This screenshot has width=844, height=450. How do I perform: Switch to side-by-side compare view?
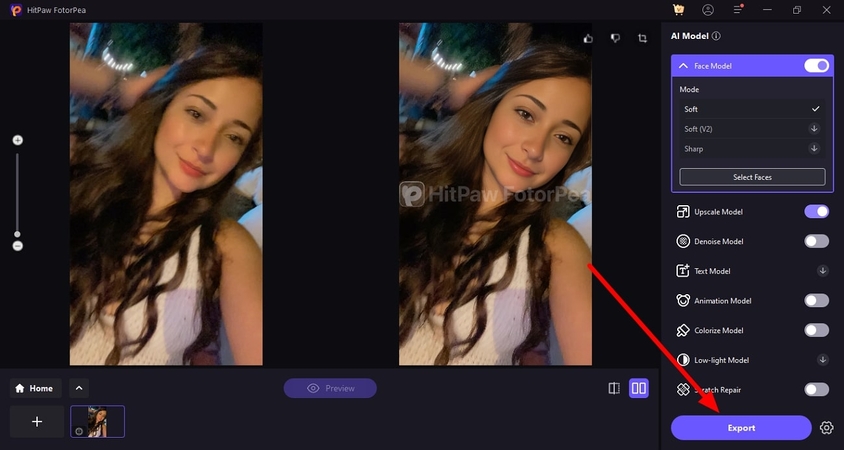639,388
